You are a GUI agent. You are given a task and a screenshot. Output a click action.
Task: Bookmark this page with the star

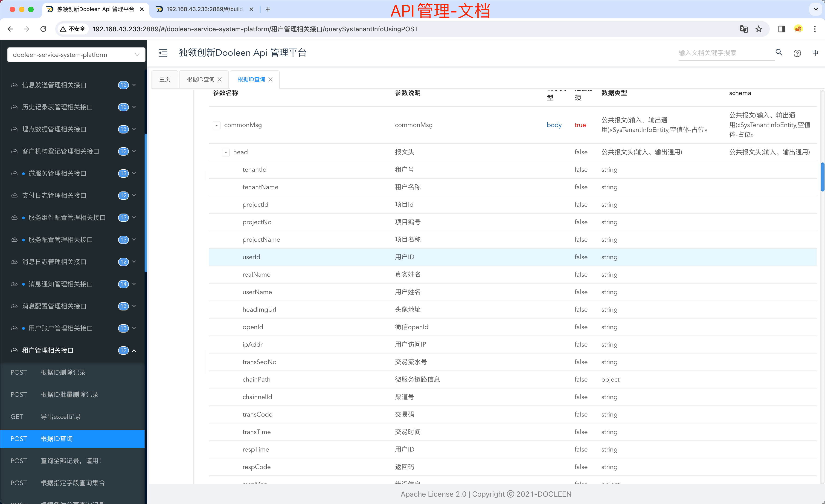[x=759, y=29]
